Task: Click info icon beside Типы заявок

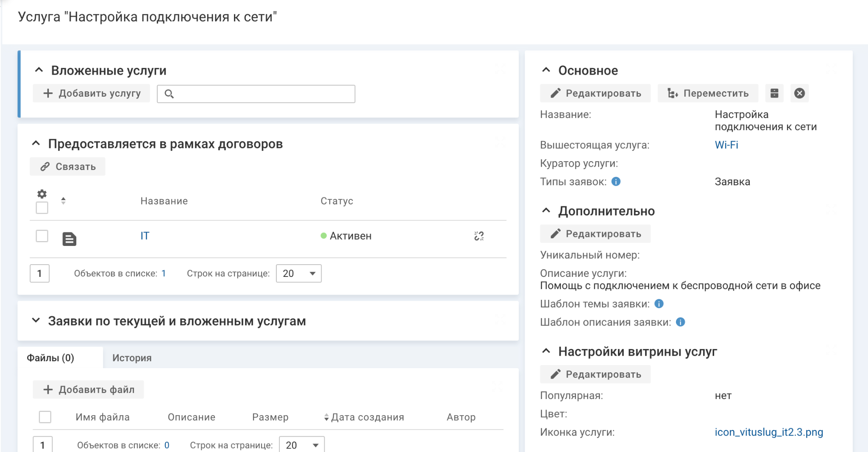Action: (x=616, y=181)
